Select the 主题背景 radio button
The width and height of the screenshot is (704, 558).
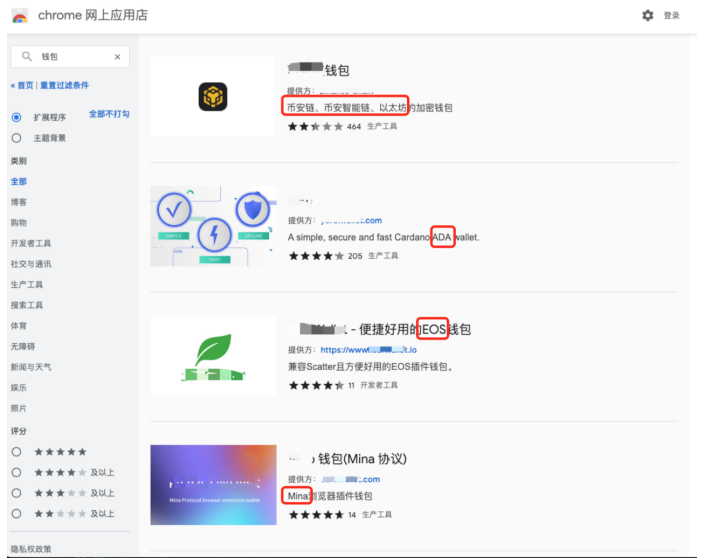pos(17,138)
